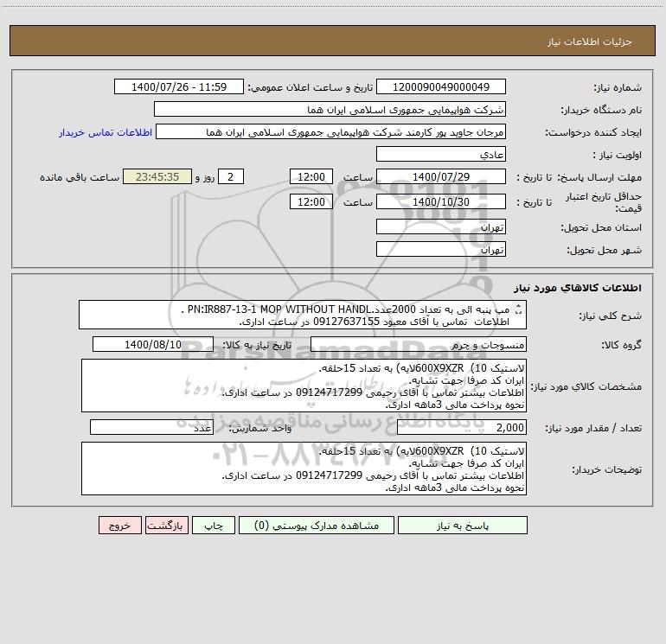
Task: Click price validity date 1400/10/30
Action: 441,201
